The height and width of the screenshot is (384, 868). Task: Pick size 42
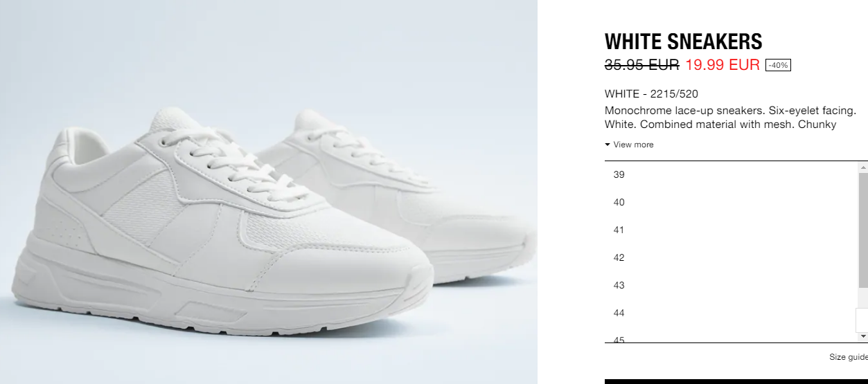coord(732,257)
